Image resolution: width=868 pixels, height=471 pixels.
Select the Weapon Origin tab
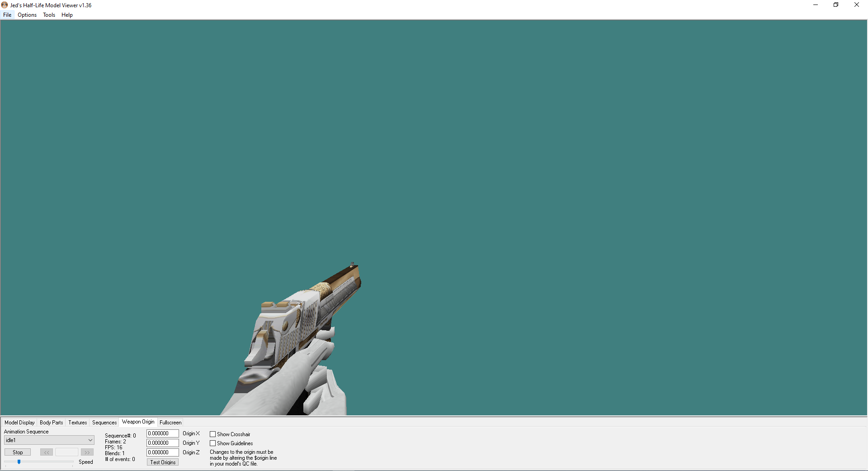(x=138, y=422)
